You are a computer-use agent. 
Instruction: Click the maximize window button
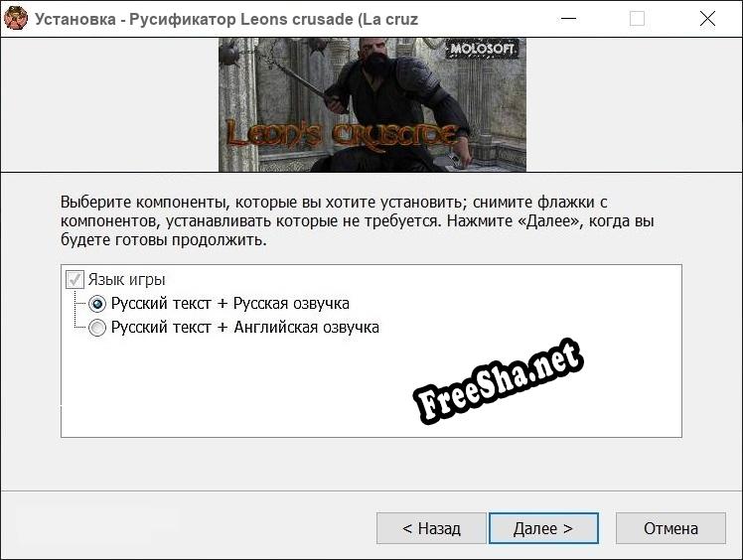pos(637,19)
